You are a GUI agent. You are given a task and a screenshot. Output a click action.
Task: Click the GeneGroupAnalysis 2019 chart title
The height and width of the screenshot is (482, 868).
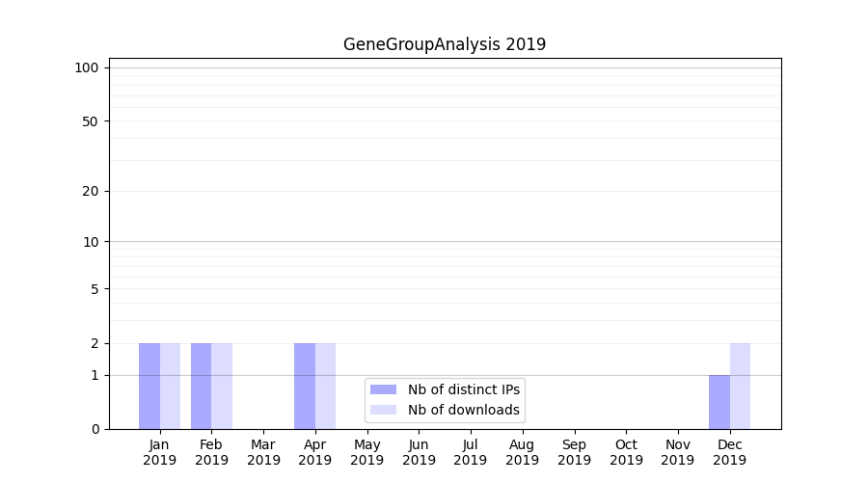point(445,44)
